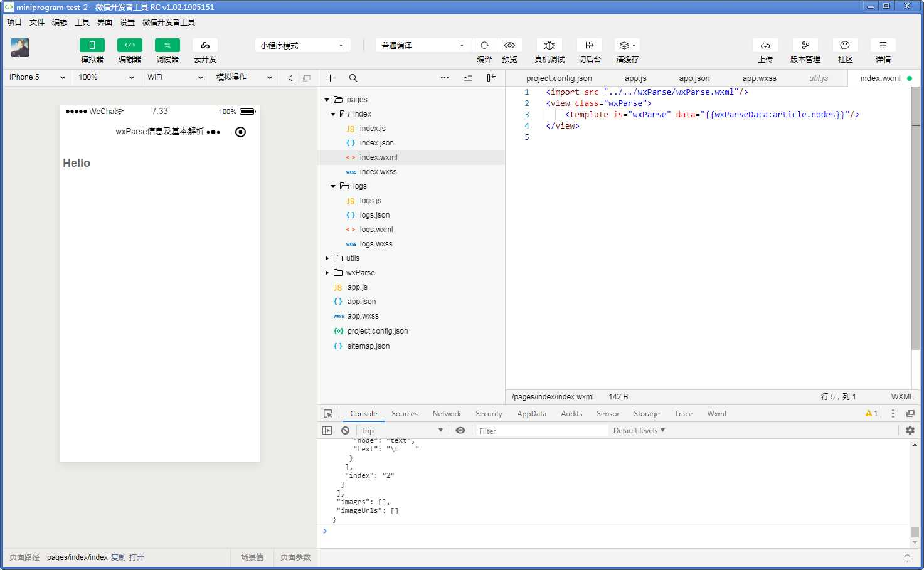Open the 模拟操作 dropdown
The height and width of the screenshot is (570, 924).
point(244,77)
